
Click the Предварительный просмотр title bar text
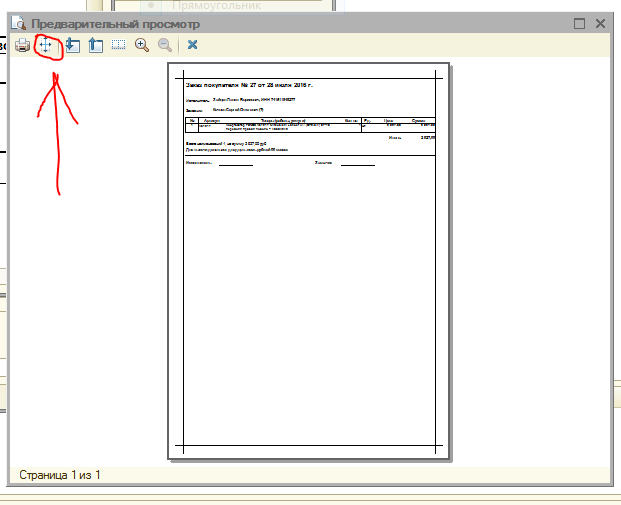(115, 23)
